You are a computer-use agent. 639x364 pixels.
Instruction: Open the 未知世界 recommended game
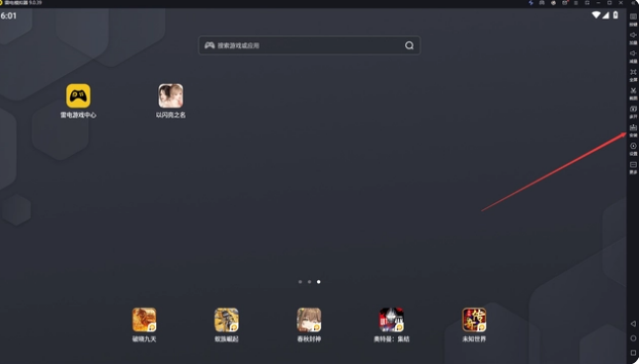point(474,320)
